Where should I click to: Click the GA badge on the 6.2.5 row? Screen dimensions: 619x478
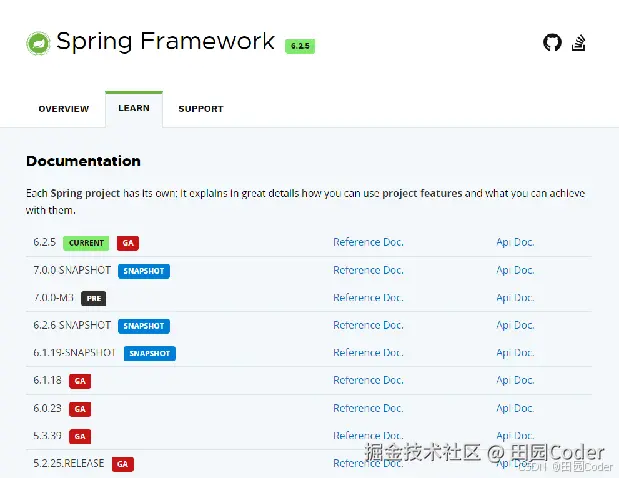128,243
